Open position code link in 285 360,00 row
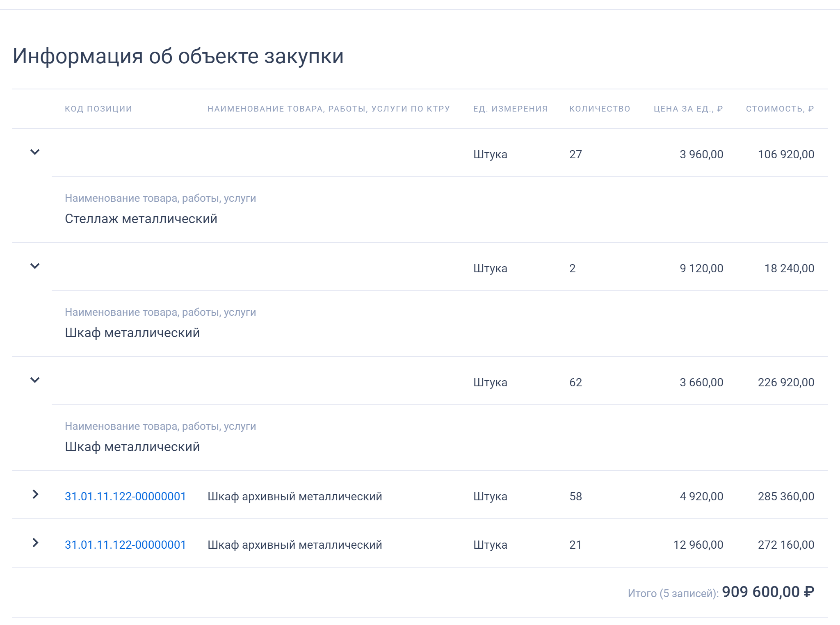Image resolution: width=840 pixels, height=625 pixels. [125, 496]
